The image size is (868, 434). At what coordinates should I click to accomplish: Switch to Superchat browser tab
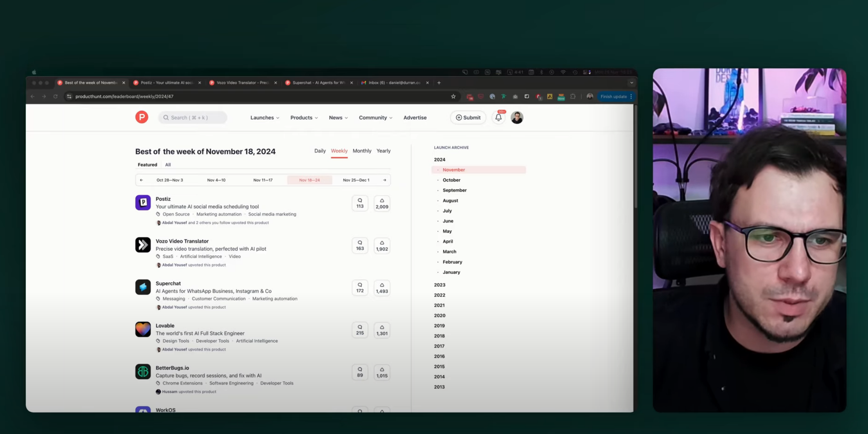coord(319,82)
